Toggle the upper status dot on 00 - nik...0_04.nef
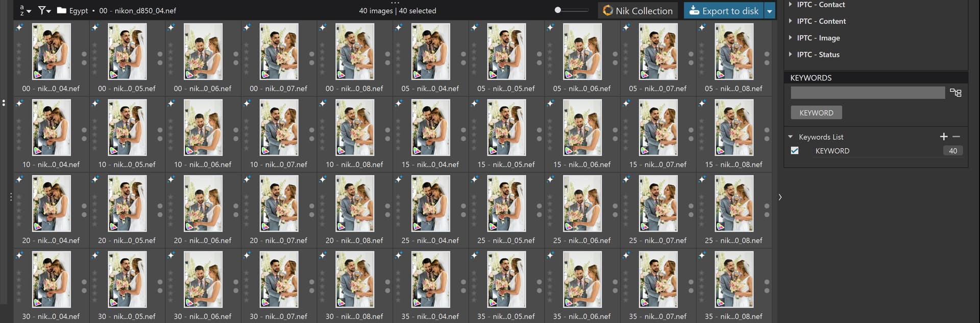Image resolution: width=980 pixels, height=323 pixels. coord(84,54)
